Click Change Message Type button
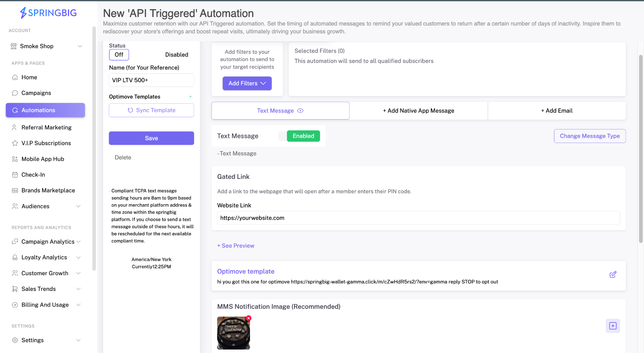644x353 pixels. pos(590,136)
